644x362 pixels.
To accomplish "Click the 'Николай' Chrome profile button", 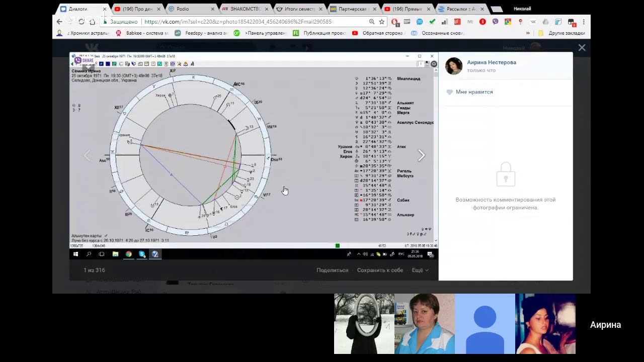I will click(x=522, y=9).
